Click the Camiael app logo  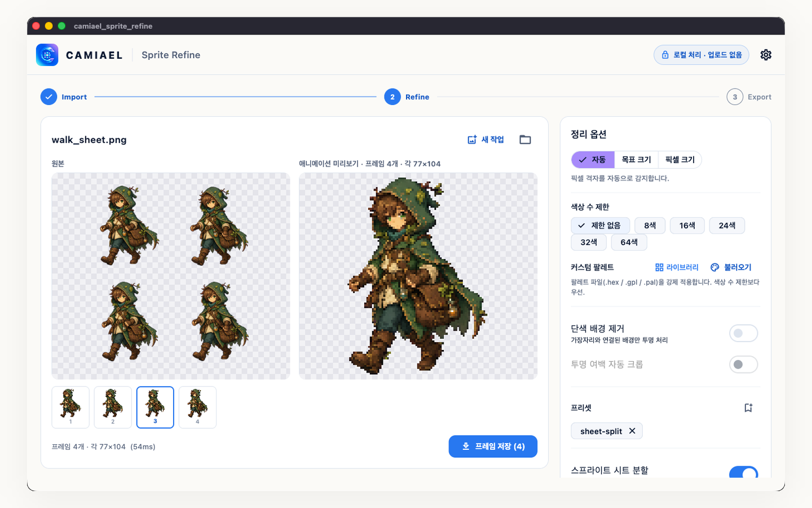pyautogui.click(x=47, y=55)
